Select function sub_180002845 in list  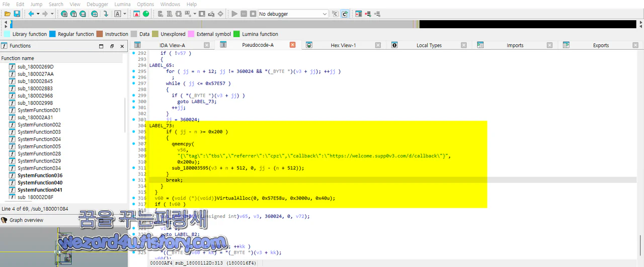pos(35,81)
